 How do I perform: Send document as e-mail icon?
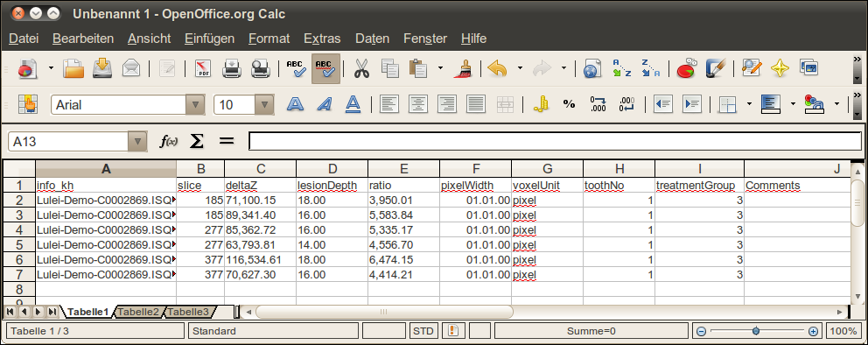[131, 68]
